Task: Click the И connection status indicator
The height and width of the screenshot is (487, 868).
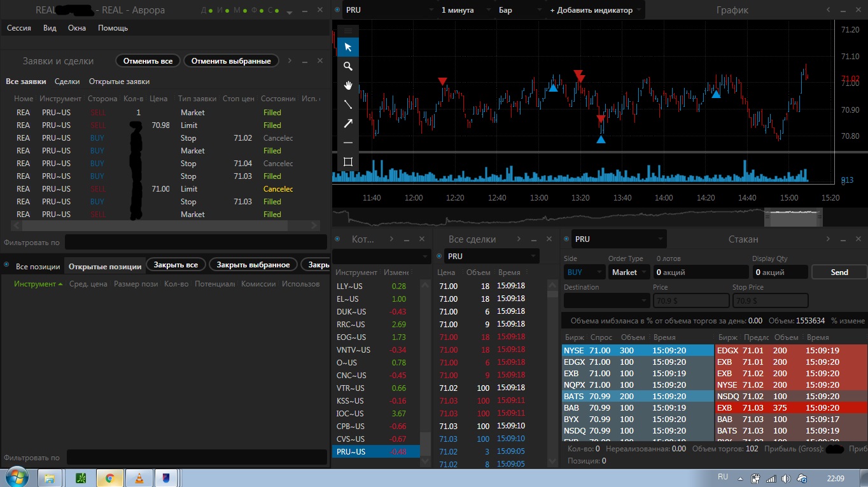Action: pos(224,10)
